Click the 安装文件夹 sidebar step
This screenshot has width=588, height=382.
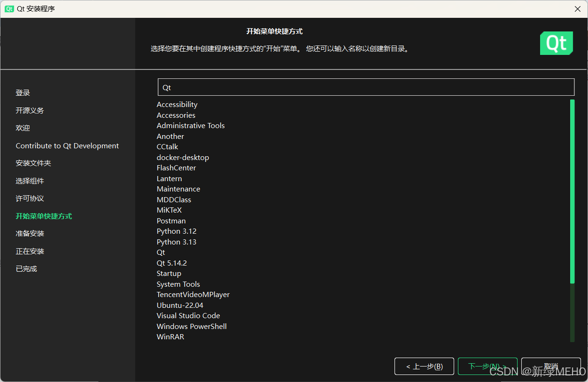(x=33, y=163)
